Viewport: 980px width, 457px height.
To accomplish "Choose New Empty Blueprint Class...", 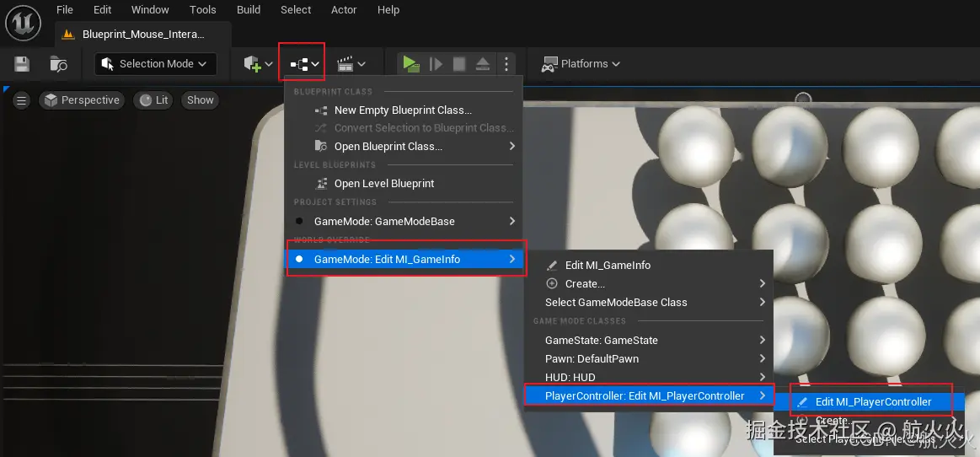I will pos(403,110).
